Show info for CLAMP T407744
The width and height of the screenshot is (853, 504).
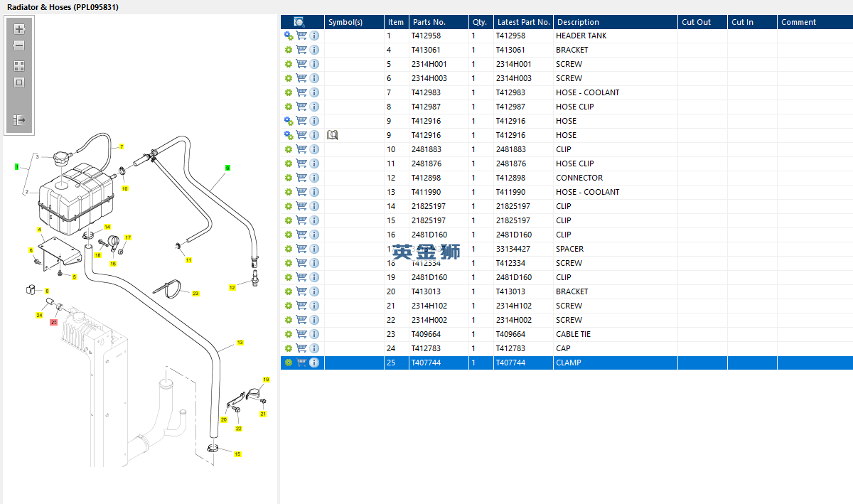tap(314, 363)
